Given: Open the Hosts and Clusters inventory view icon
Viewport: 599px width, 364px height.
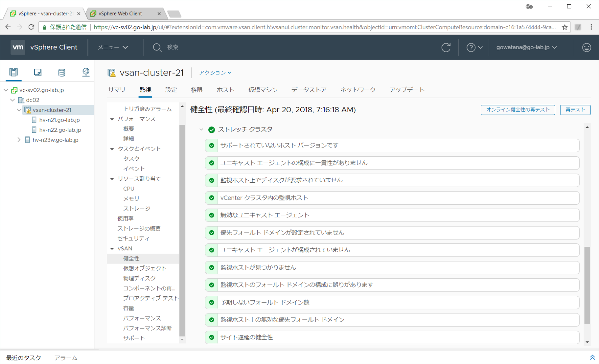Looking at the screenshot, I should [x=13, y=72].
